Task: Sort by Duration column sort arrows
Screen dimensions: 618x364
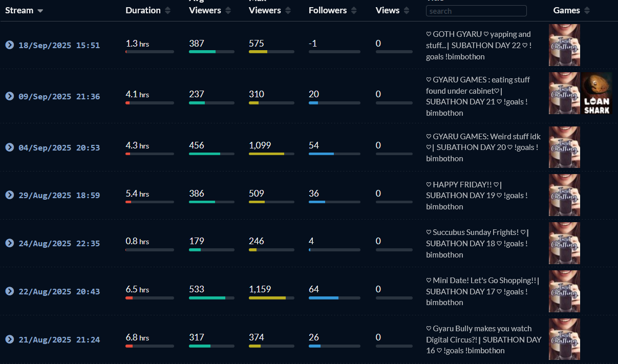Action: point(167,10)
